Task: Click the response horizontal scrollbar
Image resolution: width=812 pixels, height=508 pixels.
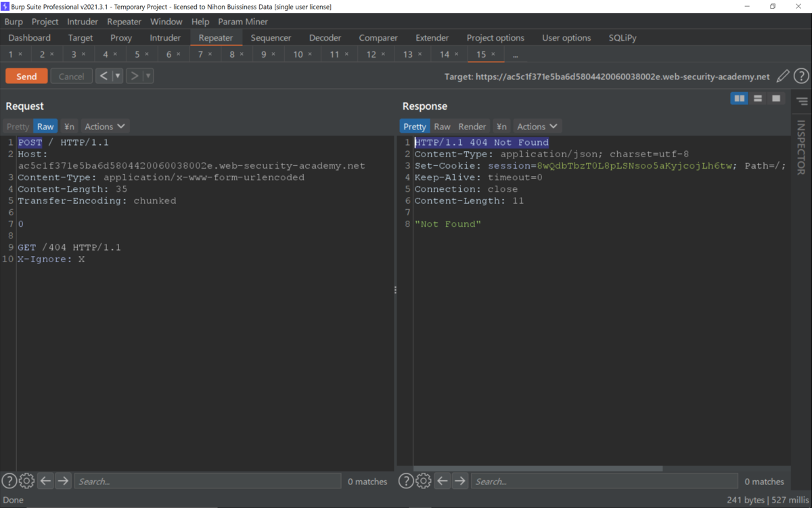Action: pyautogui.click(x=538, y=468)
